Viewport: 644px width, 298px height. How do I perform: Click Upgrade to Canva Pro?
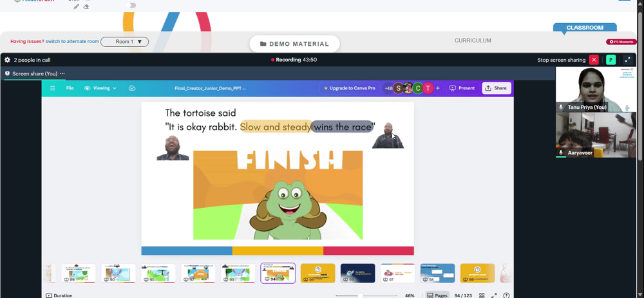(350, 88)
